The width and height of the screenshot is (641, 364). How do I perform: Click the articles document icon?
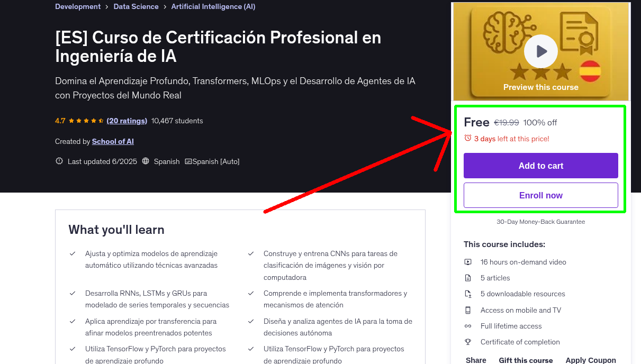468,278
